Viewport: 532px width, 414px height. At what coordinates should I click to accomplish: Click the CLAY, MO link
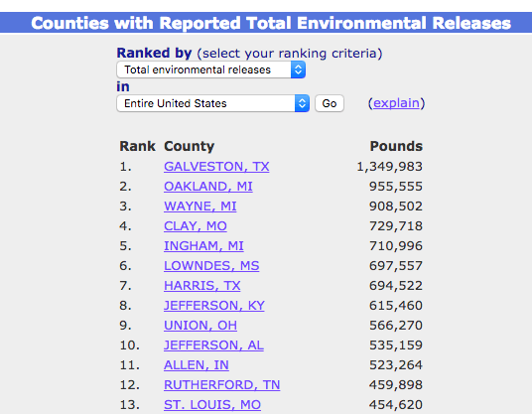tap(196, 226)
